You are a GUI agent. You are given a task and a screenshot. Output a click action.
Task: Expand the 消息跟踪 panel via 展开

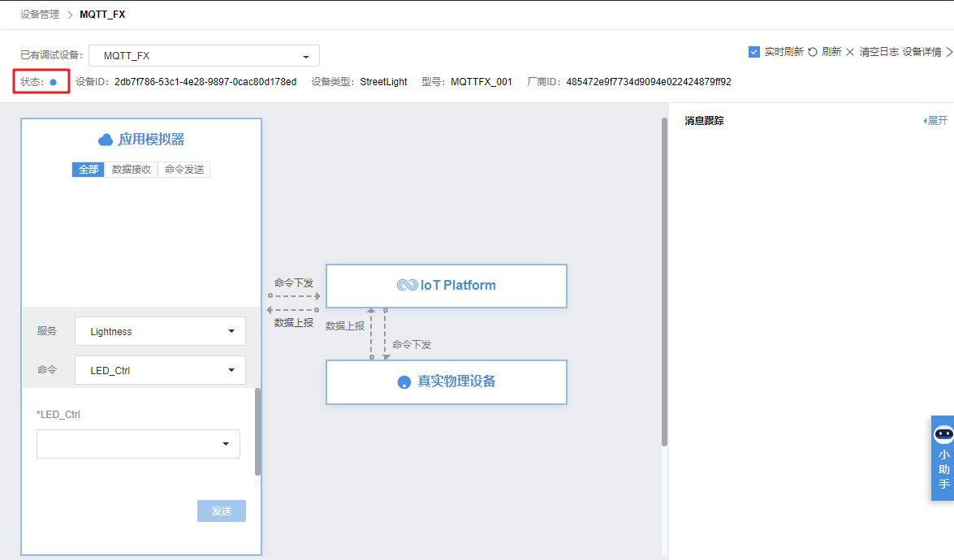(935, 120)
